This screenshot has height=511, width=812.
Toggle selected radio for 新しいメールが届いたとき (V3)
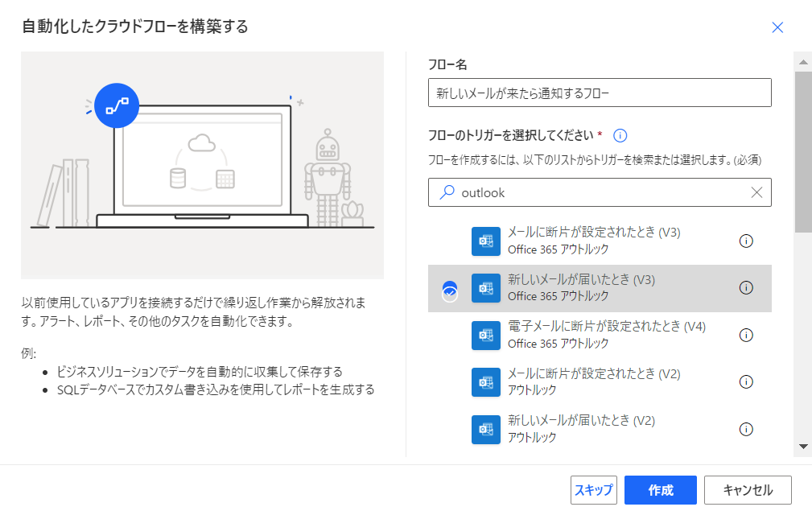click(450, 291)
